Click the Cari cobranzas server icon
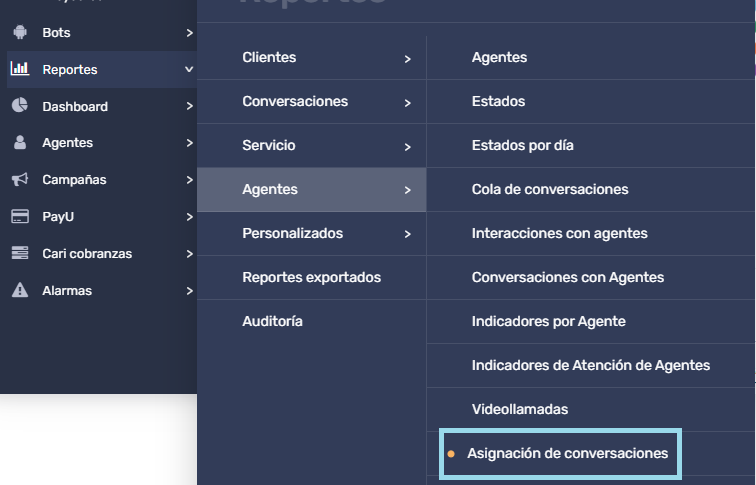This screenshot has width=756, height=485. [20, 253]
